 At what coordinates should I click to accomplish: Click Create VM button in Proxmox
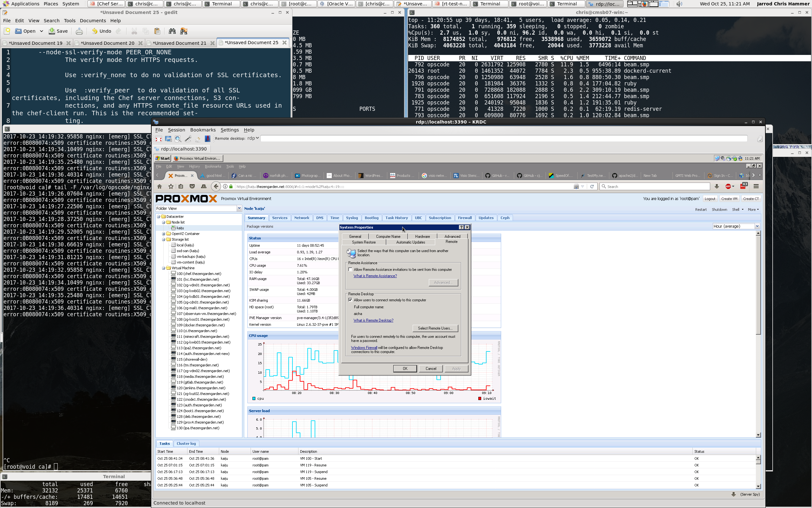coord(729,199)
